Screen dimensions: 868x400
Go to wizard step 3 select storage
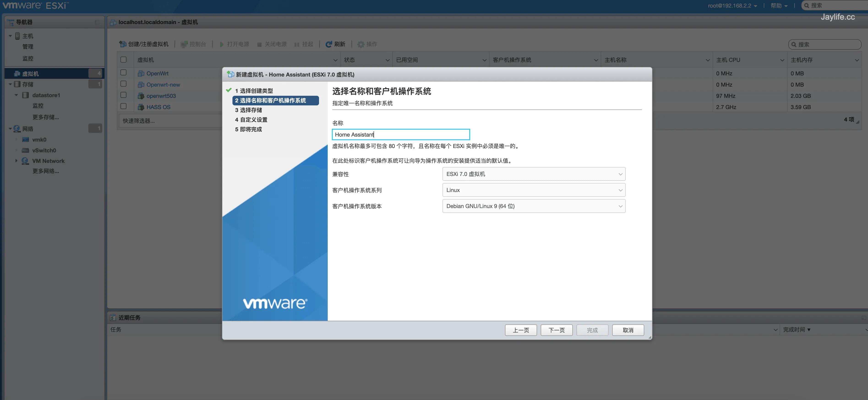(248, 110)
